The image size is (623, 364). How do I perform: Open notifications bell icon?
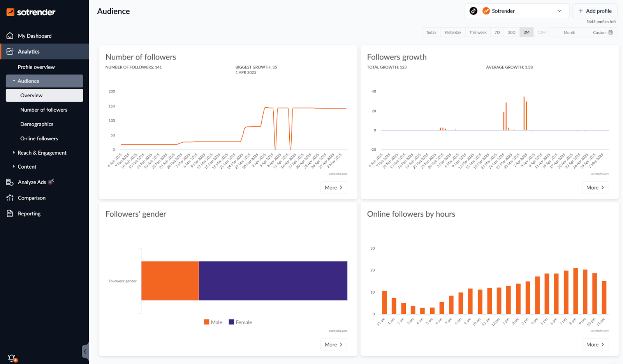(x=12, y=357)
